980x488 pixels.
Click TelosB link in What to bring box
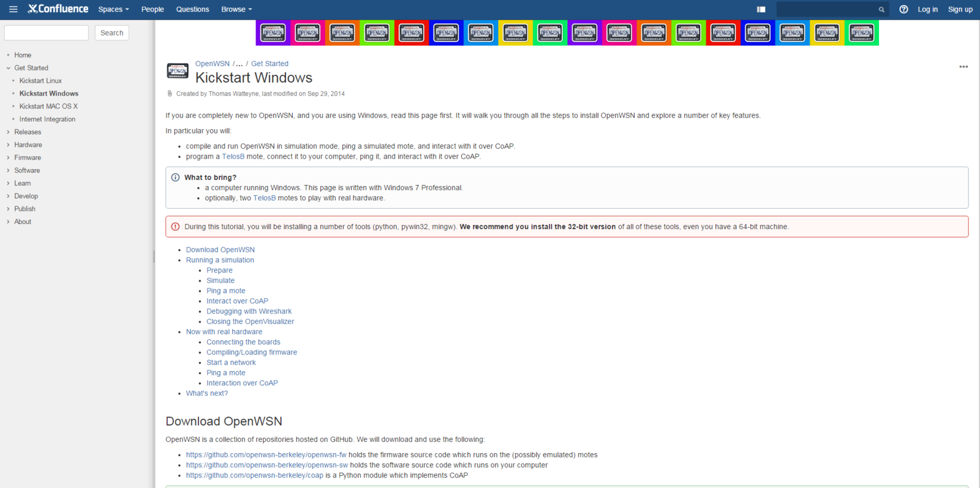point(265,198)
